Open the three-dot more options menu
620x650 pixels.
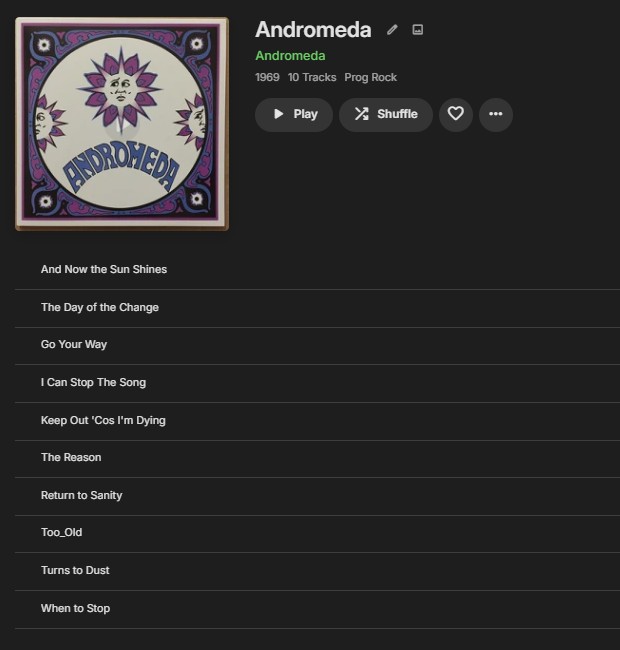tap(496, 114)
